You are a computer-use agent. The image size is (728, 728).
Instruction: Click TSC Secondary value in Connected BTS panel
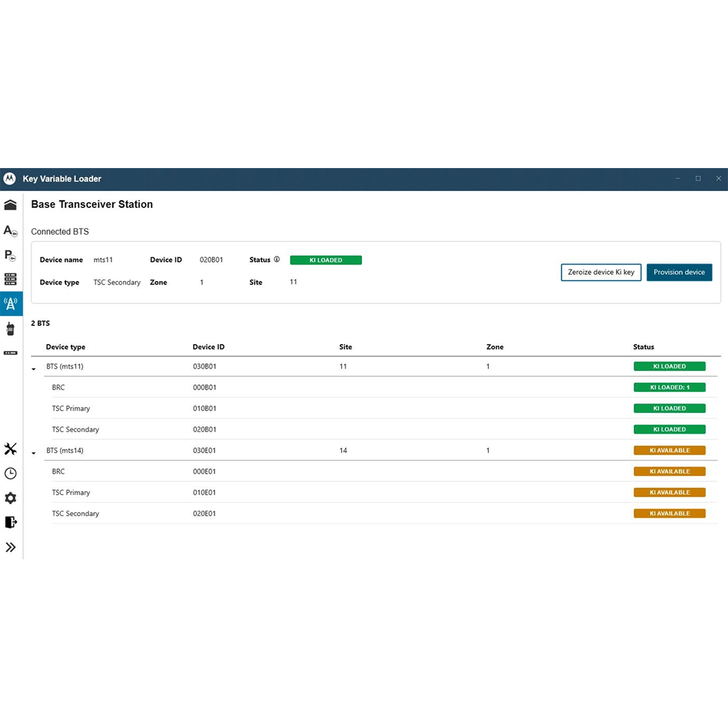pos(117,283)
